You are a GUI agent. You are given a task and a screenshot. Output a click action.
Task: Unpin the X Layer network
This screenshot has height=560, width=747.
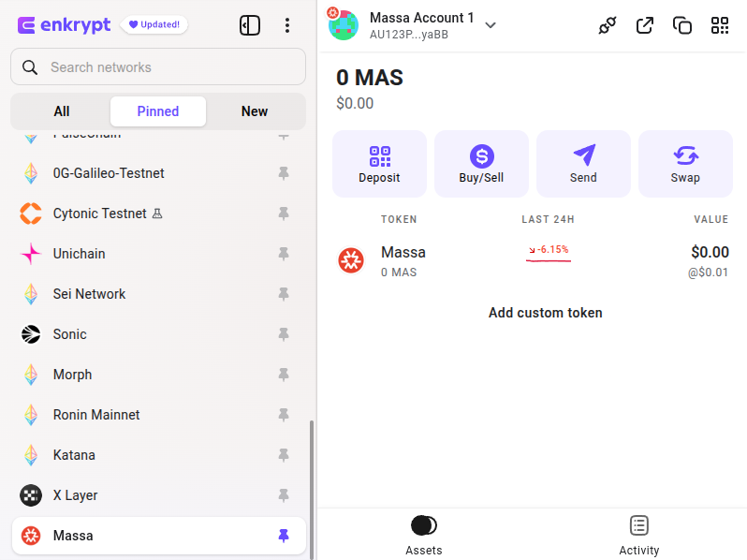[284, 495]
